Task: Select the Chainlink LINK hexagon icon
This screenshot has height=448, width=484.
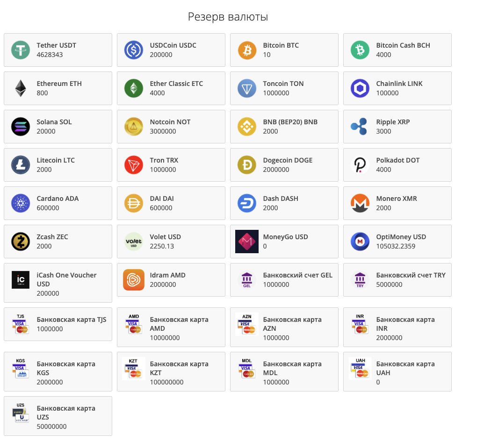Action: click(360, 88)
